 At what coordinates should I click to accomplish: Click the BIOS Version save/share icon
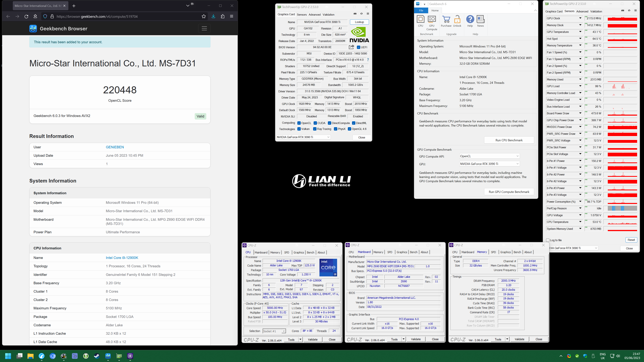(351, 47)
